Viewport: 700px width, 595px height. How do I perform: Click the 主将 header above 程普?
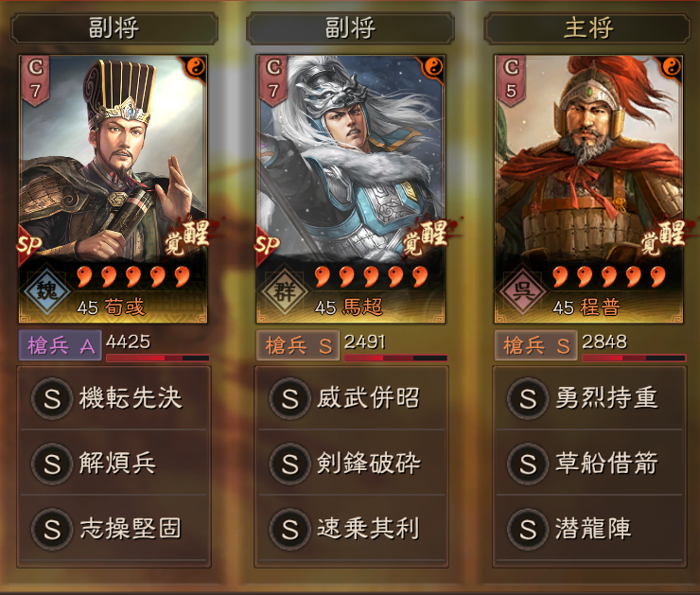(x=587, y=28)
